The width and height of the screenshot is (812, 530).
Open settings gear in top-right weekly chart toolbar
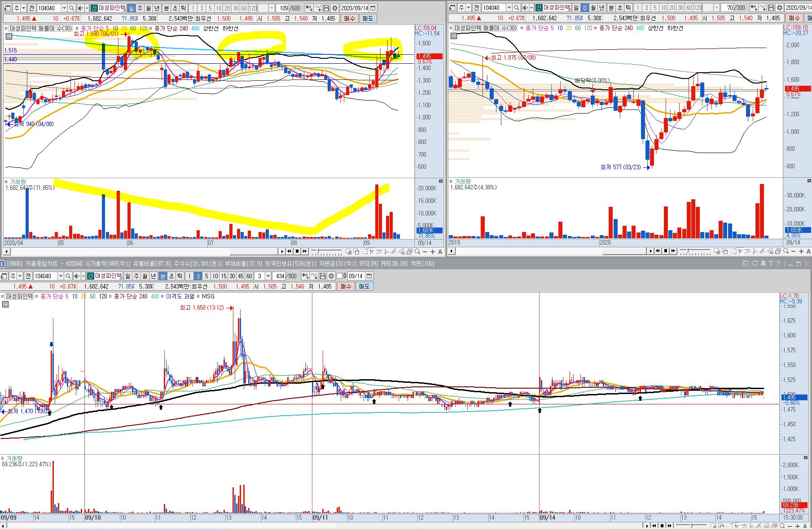779,8
